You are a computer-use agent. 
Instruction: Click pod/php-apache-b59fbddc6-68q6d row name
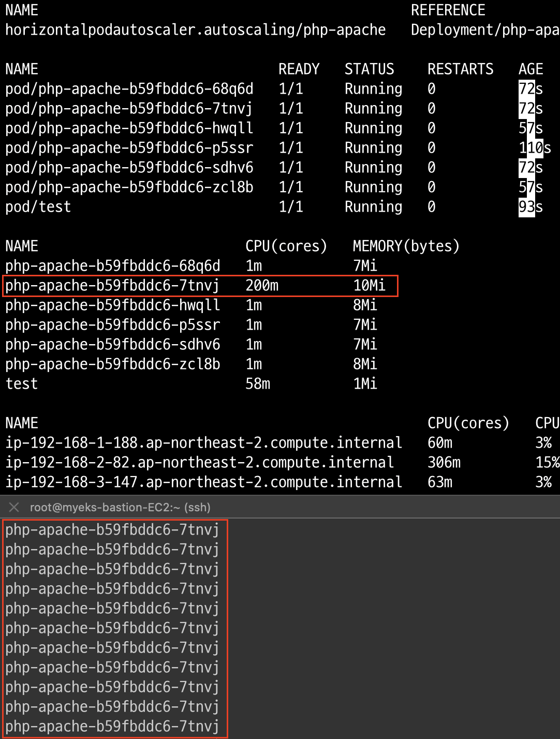coord(129,89)
